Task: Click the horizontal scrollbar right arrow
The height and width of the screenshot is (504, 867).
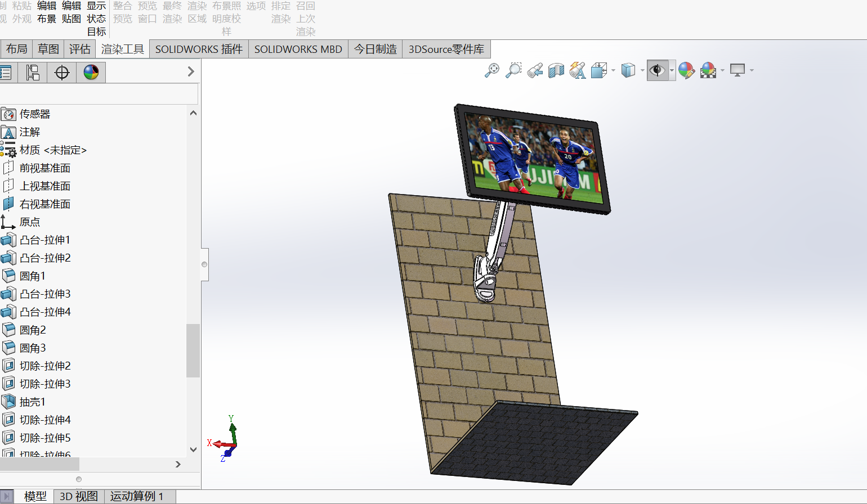Action: (178, 464)
